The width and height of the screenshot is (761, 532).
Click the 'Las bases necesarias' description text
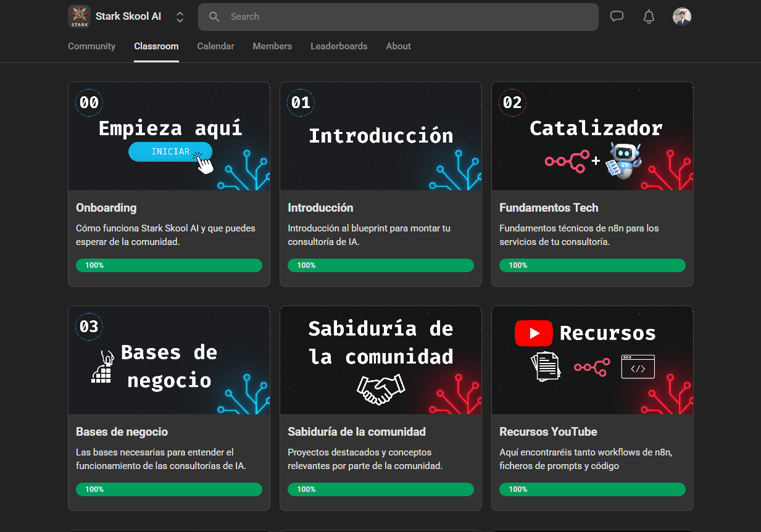[x=161, y=459]
